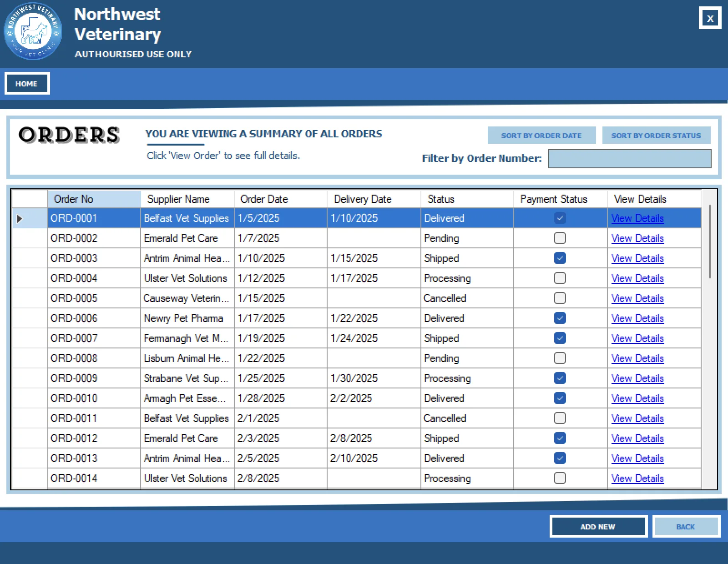The width and height of the screenshot is (728, 564).
Task: Click Pending status cell for ORD-0008
Action: click(467, 358)
